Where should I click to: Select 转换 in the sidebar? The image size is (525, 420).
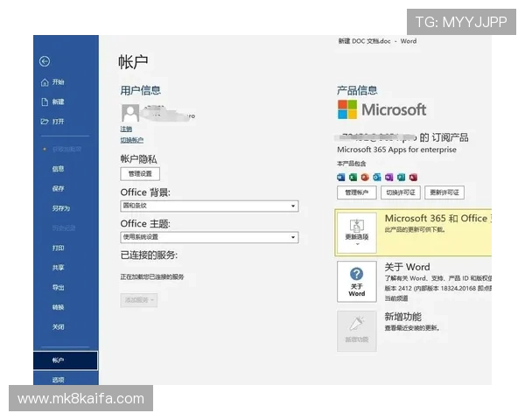pyautogui.click(x=59, y=307)
